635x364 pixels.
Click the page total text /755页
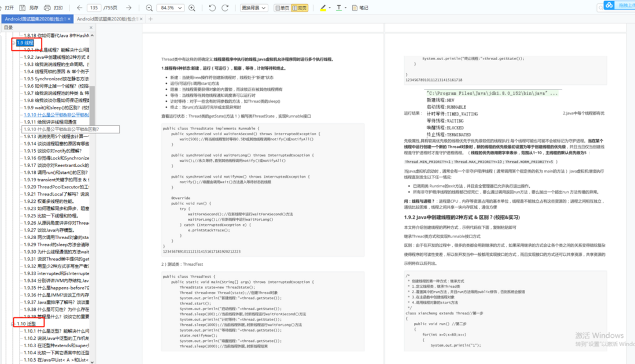click(x=110, y=8)
